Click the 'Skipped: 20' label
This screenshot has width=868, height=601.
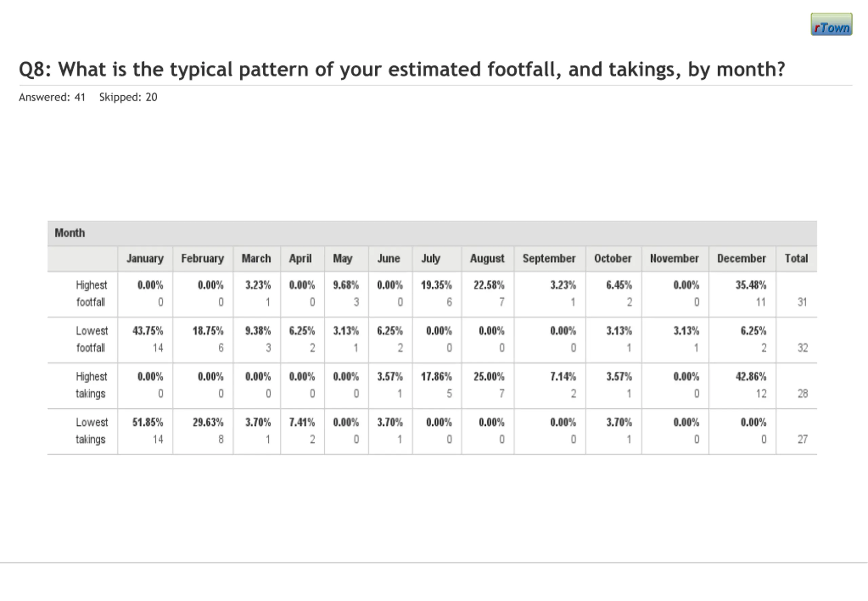(128, 97)
